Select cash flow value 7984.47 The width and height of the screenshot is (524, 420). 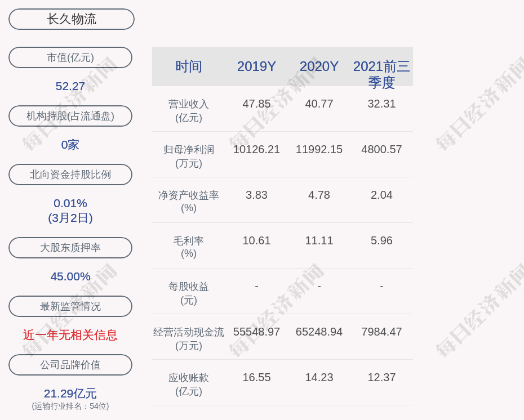tap(381, 332)
